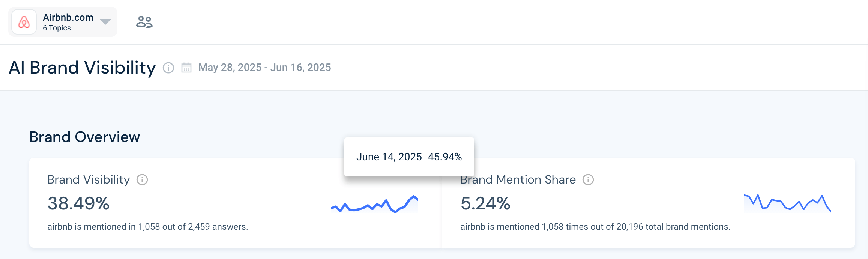Select the info tooltip icon beside the page title
This screenshot has height=259, width=868.
(169, 68)
